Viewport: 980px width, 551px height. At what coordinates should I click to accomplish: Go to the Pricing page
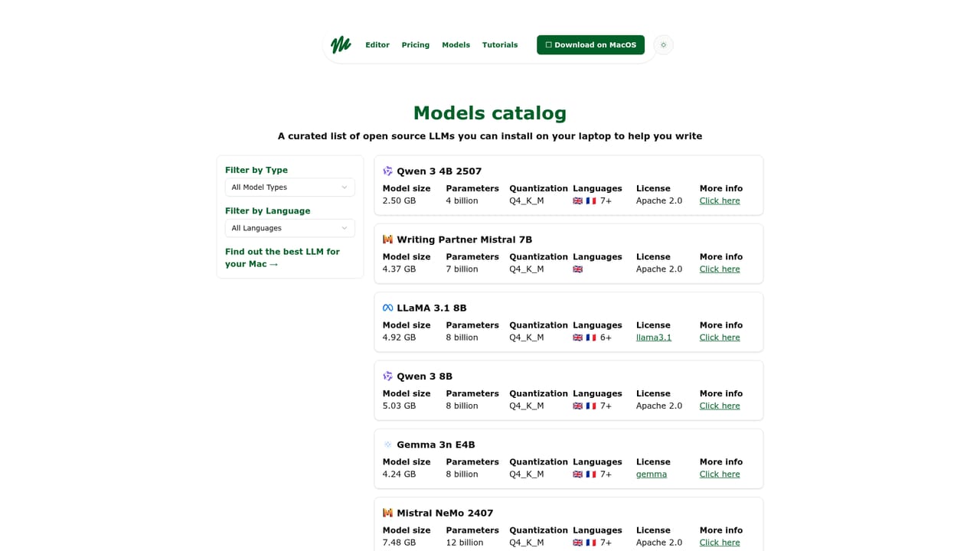click(416, 45)
